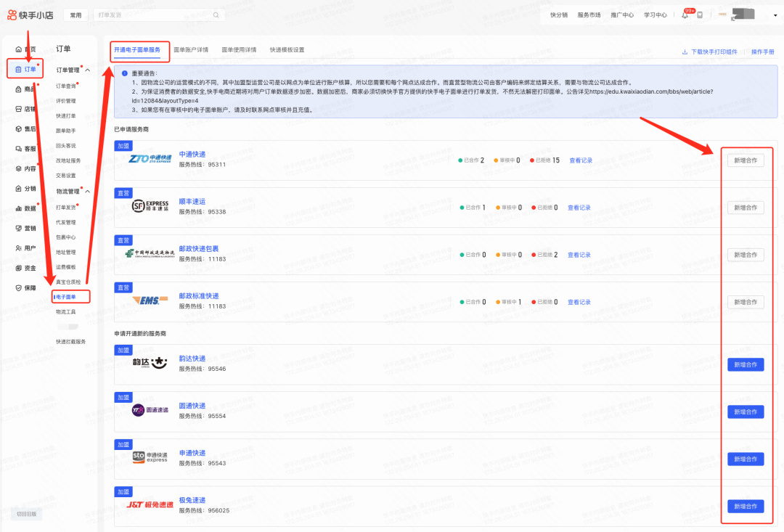The height and width of the screenshot is (532, 784).
Task: Select 营销 in the left sidebar
Action: point(25,228)
